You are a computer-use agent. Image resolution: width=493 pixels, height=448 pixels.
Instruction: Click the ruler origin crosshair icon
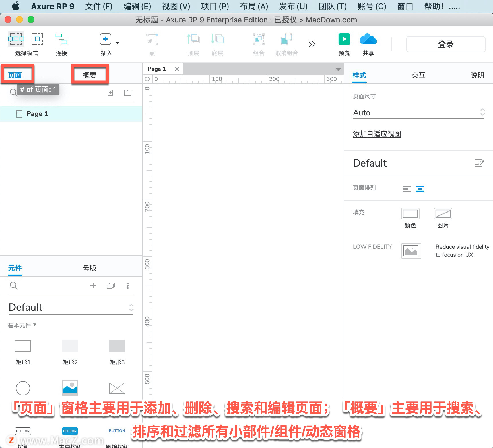147,79
